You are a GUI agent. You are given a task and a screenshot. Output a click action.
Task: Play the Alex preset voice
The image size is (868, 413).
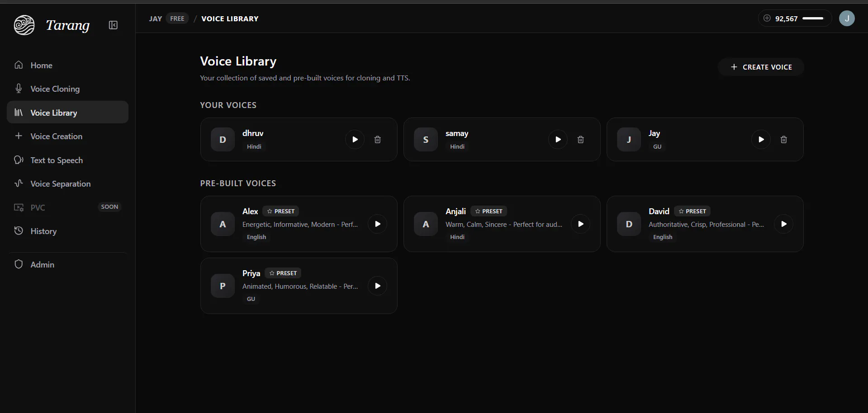click(x=378, y=224)
